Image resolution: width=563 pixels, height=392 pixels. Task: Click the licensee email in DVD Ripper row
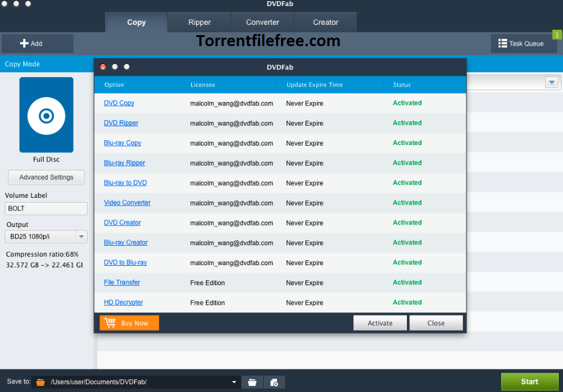[231, 123]
